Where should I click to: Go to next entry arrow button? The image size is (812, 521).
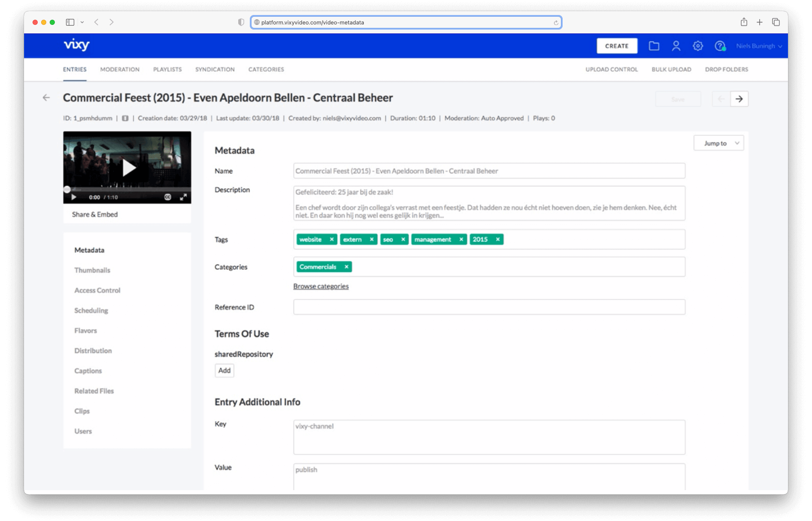tap(739, 99)
